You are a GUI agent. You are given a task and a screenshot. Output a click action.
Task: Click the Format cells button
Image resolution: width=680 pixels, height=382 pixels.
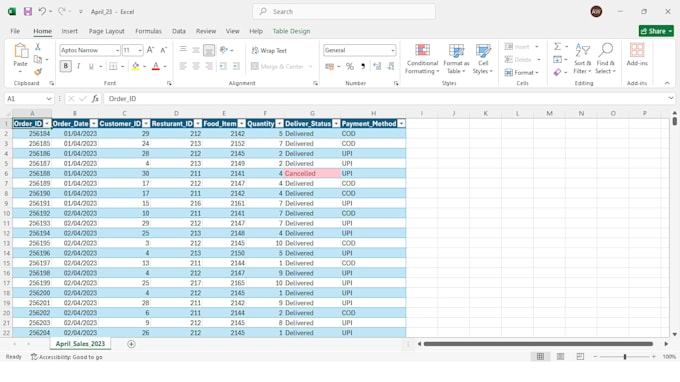(521, 72)
